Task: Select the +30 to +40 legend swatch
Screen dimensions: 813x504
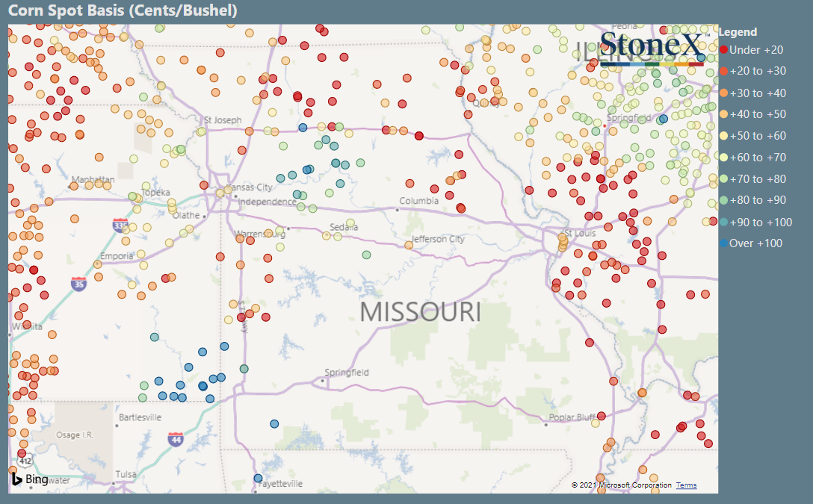Action: tap(724, 93)
